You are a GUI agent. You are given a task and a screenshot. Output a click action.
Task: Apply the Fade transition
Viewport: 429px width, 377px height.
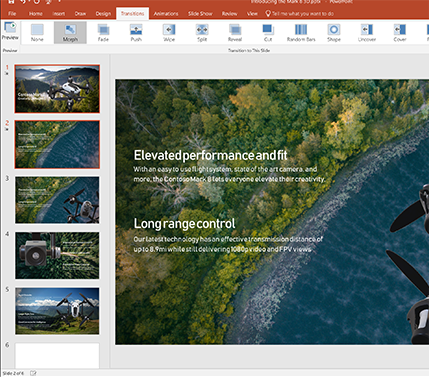103,33
